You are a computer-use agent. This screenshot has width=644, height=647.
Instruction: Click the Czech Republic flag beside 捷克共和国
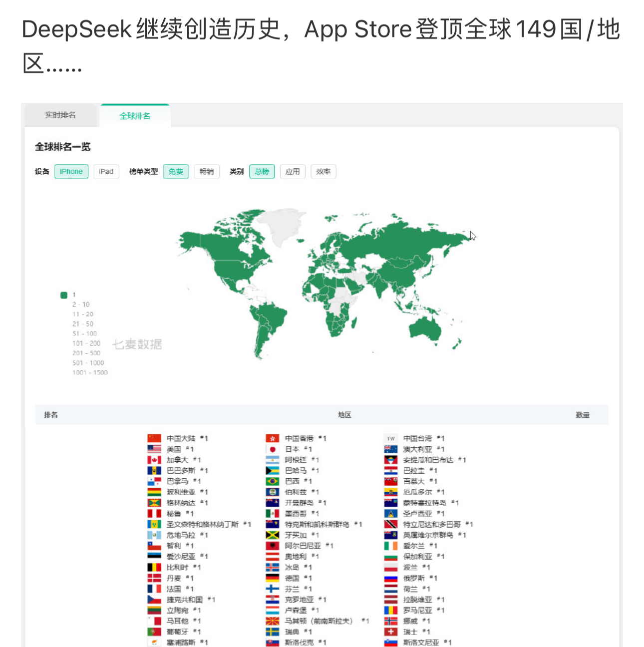pos(154,600)
